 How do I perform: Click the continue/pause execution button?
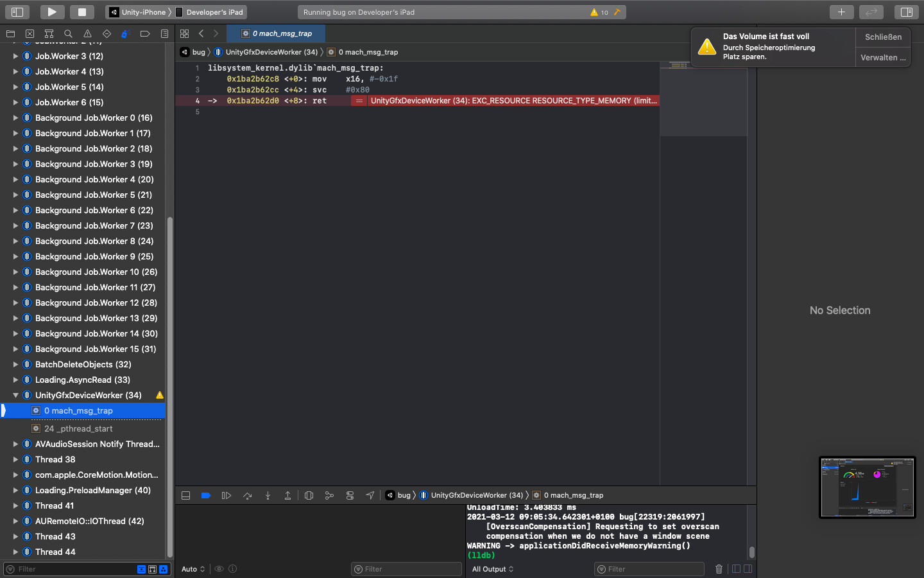coord(227,495)
